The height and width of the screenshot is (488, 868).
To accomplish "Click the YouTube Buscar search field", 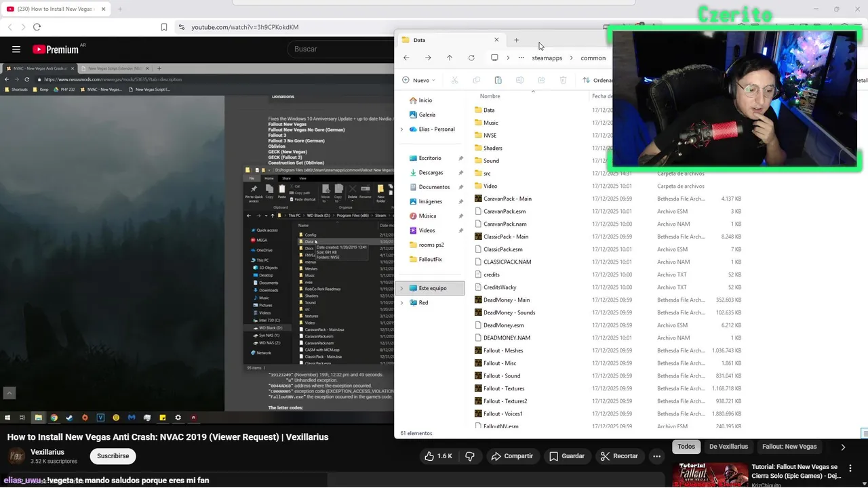I will pyautogui.click(x=342, y=49).
